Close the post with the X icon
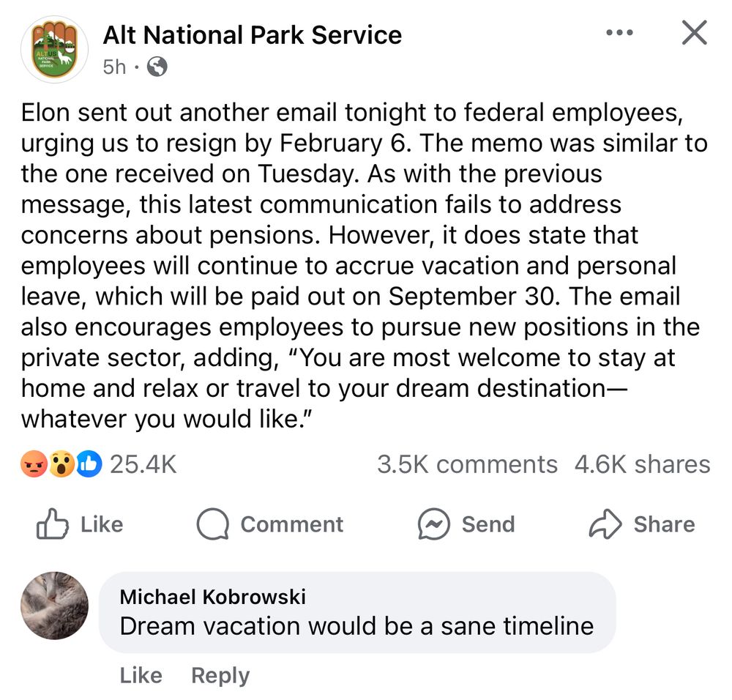 [693, 33]
